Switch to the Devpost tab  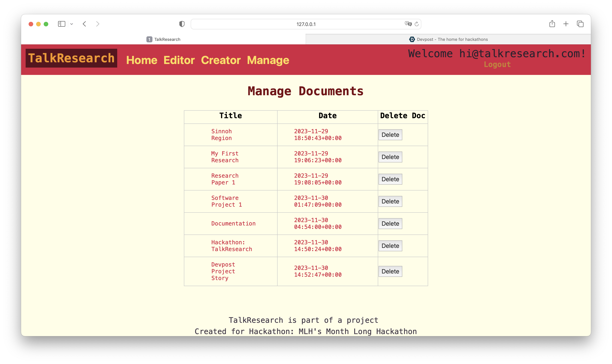click(448, 40)
